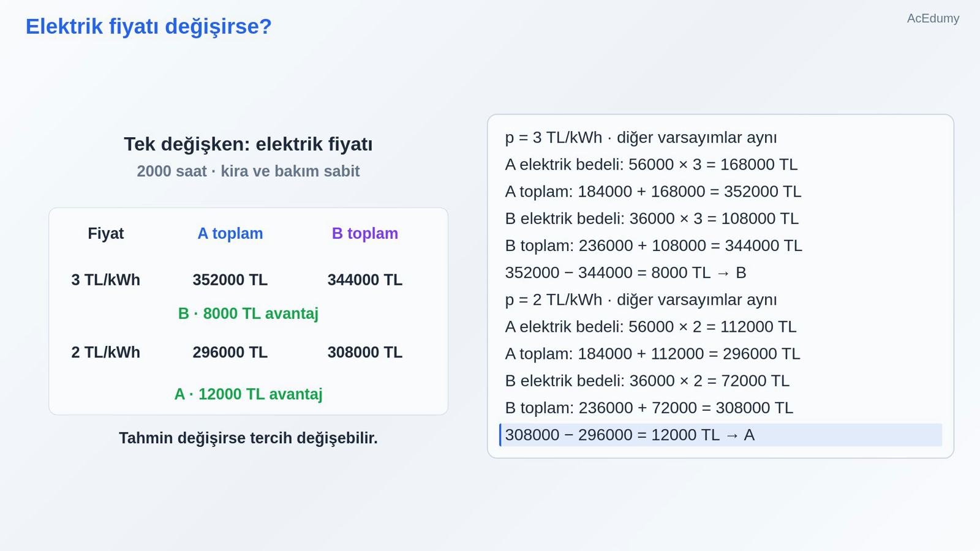The width and height of the screenshot is (980, 551).
Task: Click the title 'Elektrik fiyatı değişirse?'
Action: click(148, 27)
